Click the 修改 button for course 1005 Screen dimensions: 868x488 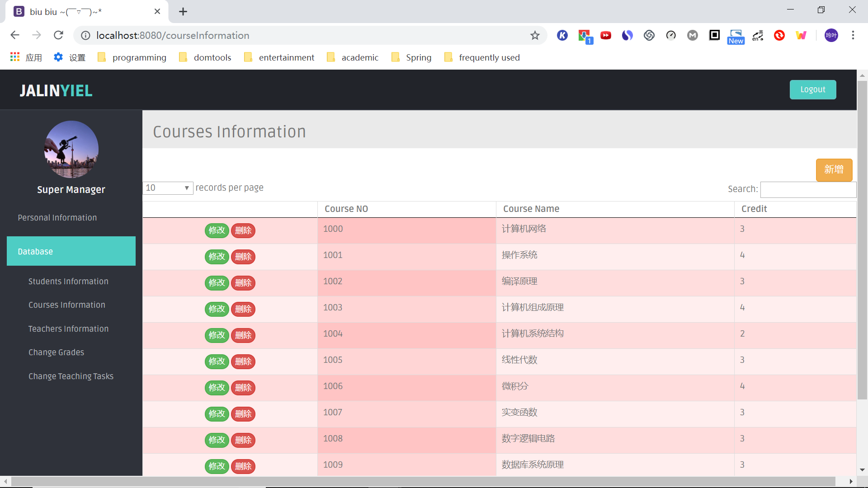(217, 361)
